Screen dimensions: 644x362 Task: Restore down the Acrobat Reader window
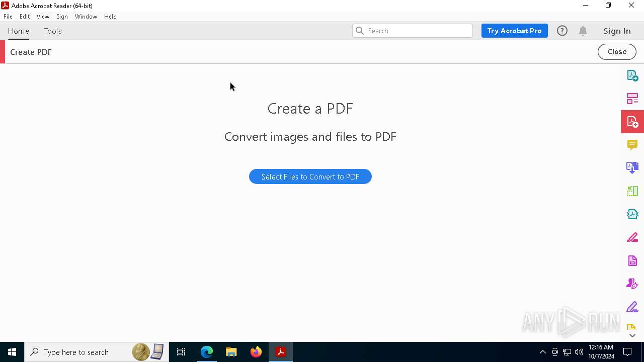click(608, 6)
